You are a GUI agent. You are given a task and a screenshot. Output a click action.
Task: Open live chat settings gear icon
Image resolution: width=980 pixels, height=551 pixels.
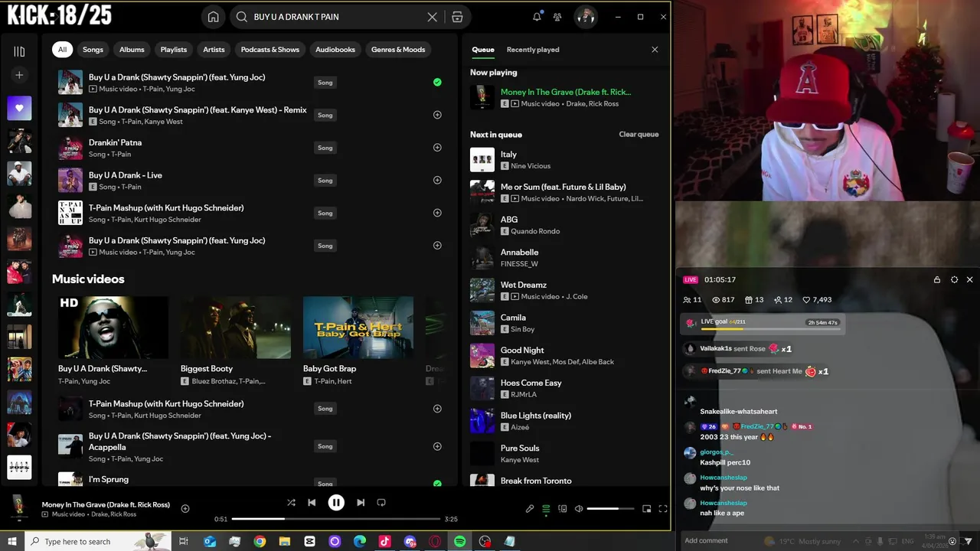[x=954, y=280]
